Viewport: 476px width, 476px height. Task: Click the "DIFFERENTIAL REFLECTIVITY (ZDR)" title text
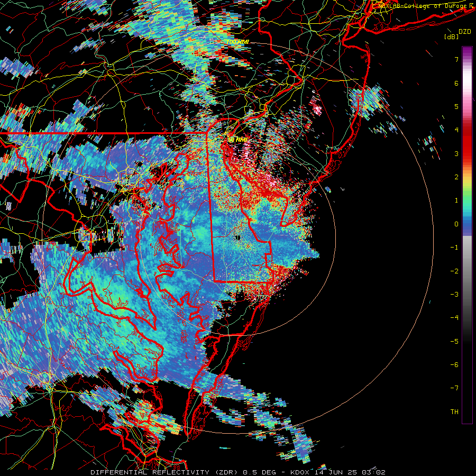(x=165, y=472)
